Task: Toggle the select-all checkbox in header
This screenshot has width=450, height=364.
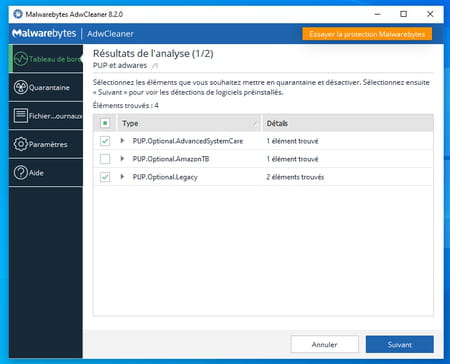Action: tap(105, 123)
